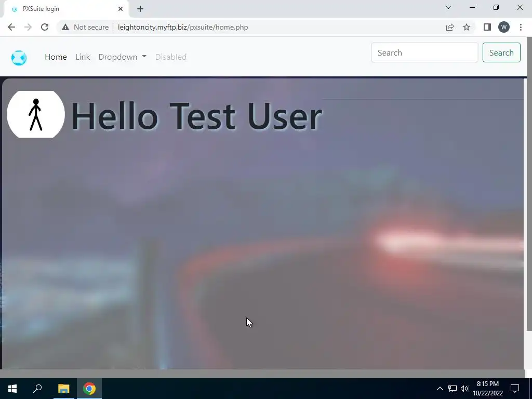532x399 pixels.
Task: Open the tab search chevron
Action: point(448,7)
